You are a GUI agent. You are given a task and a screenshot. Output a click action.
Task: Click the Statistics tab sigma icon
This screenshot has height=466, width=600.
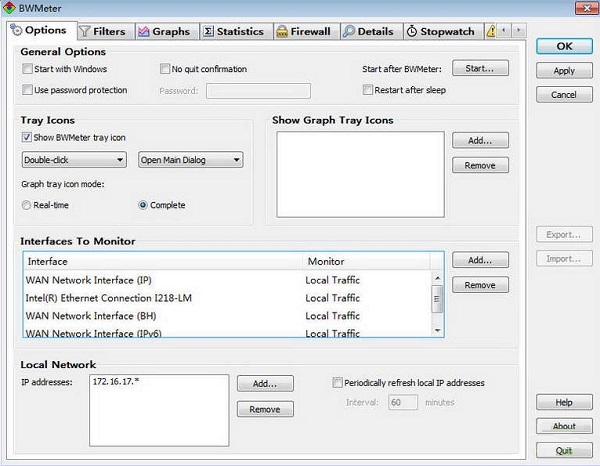pos(208,32)
